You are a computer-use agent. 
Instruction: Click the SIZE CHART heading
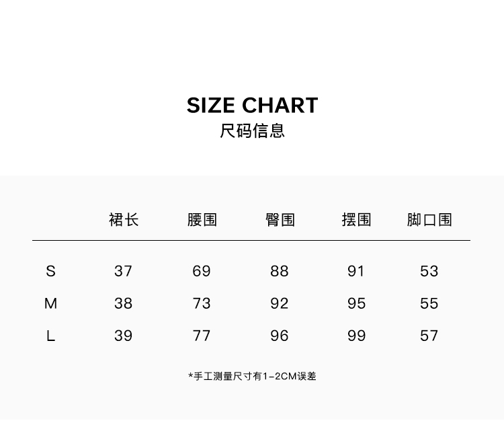tap(252, 106)
